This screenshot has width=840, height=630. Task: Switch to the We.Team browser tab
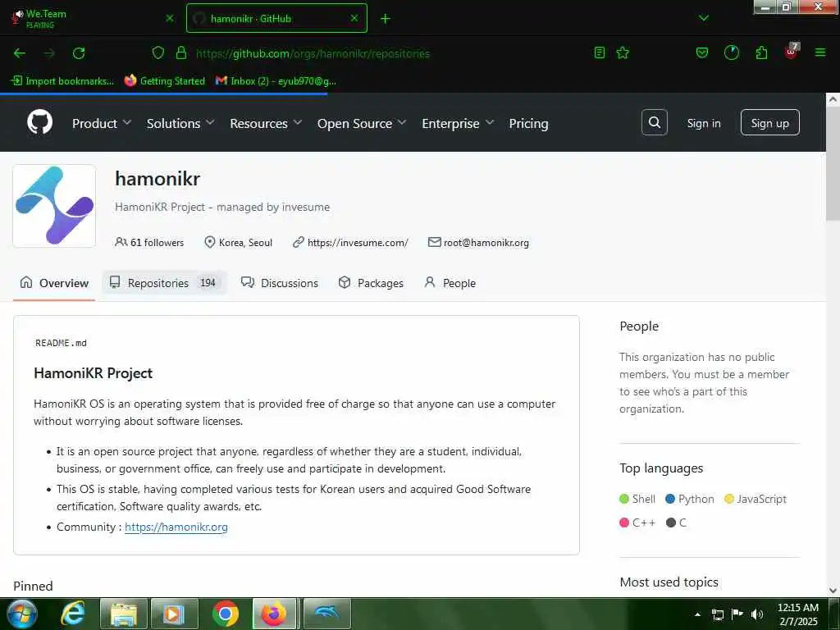91,18
